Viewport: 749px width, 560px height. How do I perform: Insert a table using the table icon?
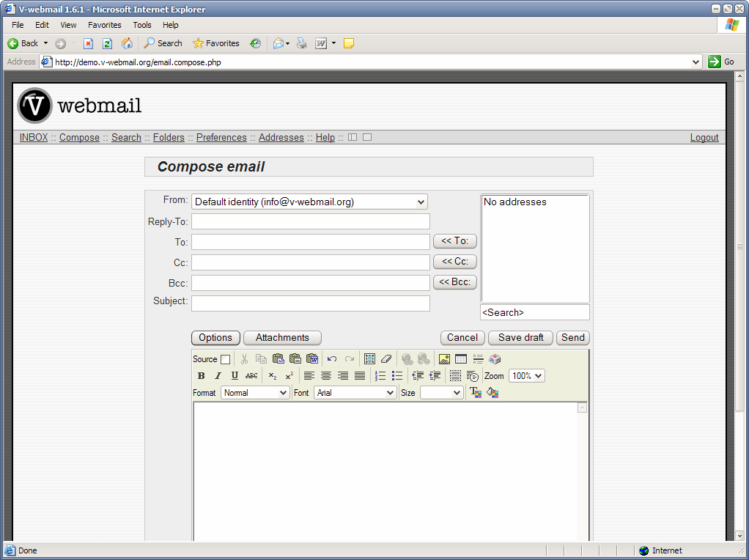point(461,359)
